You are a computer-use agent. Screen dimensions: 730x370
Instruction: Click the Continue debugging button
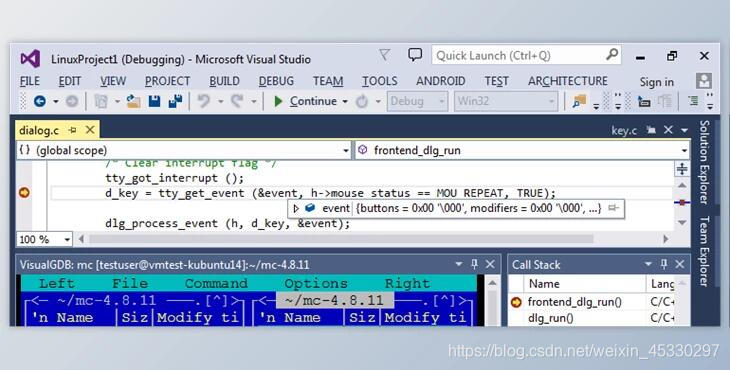(x=305, y=101)
